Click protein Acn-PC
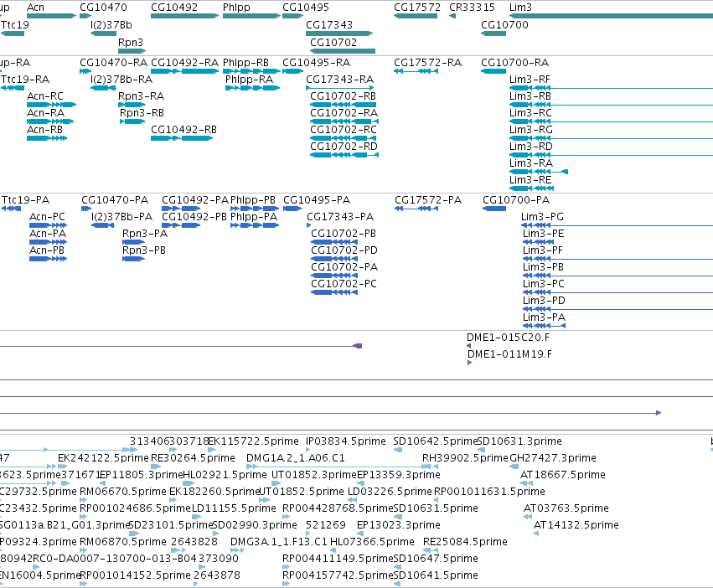Image resolution: width=713 pixels, height=588 pixels. [47, 217]
